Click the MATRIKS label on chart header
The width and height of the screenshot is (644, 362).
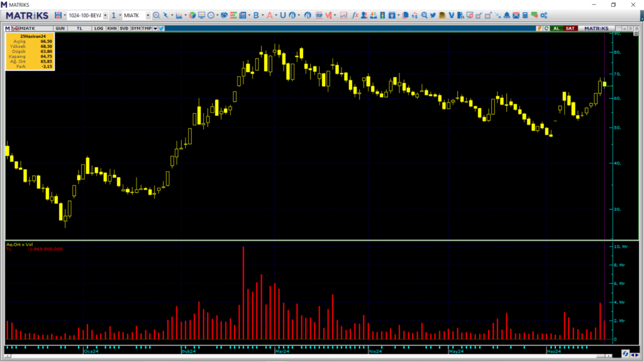[596, 28]
